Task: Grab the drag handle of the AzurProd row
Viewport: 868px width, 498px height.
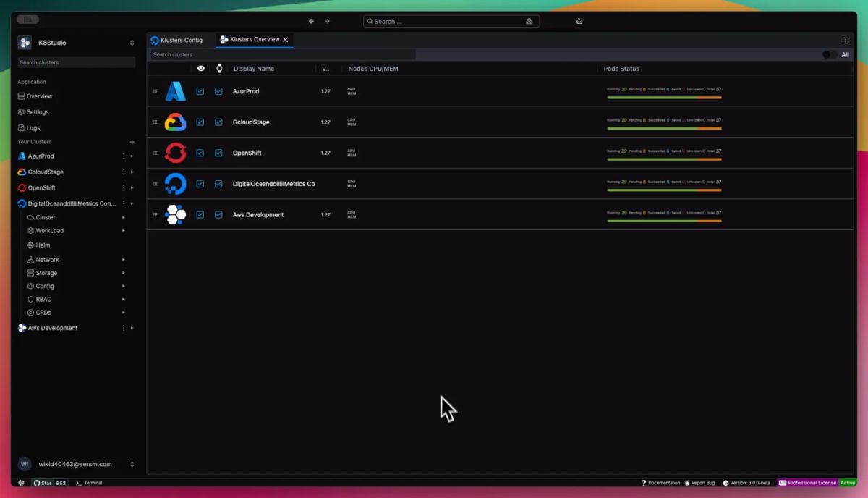Action: click(156, 91)
